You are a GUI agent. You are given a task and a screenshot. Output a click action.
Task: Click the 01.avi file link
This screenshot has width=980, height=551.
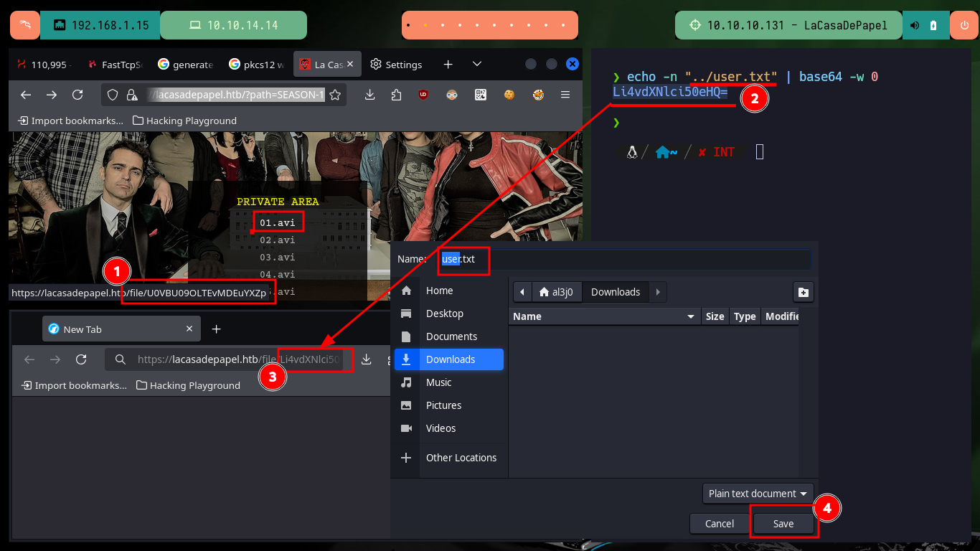click(277, 222)
